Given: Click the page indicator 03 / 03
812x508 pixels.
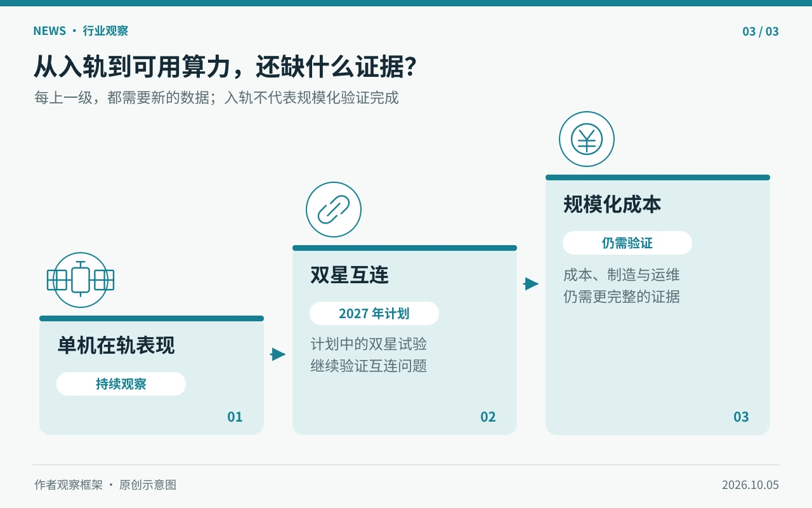Looking at the screenshot, I should [761, 31].
